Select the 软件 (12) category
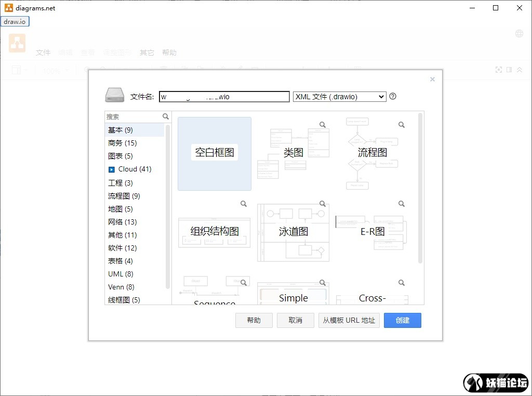This screenshot has width=532, height=396. (135, 248)
